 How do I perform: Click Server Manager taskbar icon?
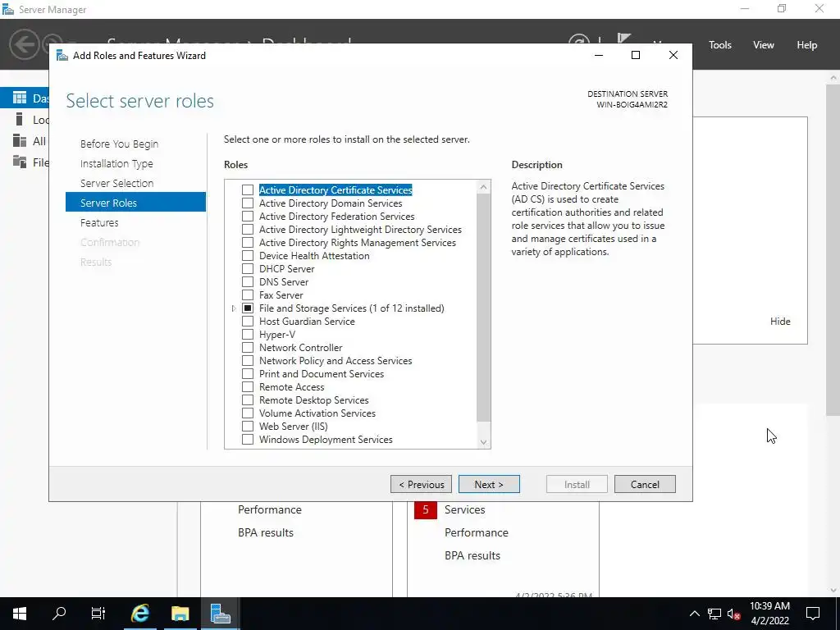point(220,614)
